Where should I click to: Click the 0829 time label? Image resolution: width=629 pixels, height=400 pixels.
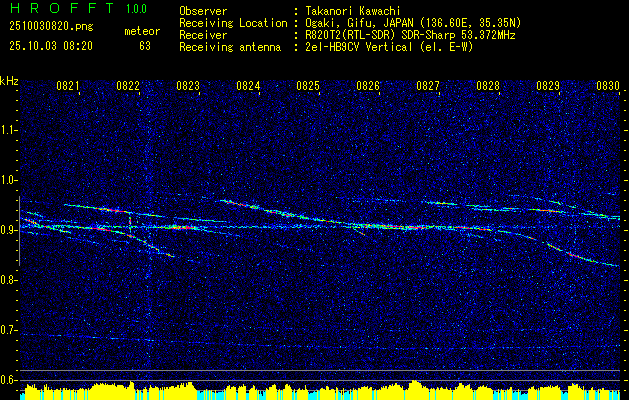548,85
